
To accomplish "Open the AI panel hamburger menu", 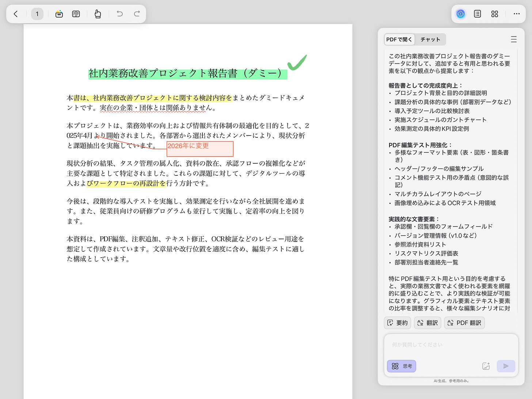I will [514, 39].
